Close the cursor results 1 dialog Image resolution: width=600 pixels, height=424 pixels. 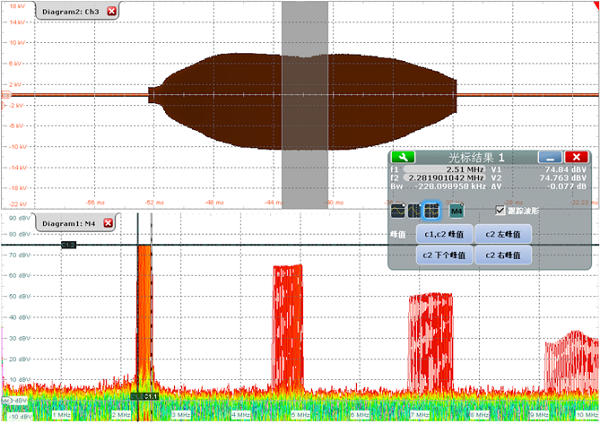(575, 157)
